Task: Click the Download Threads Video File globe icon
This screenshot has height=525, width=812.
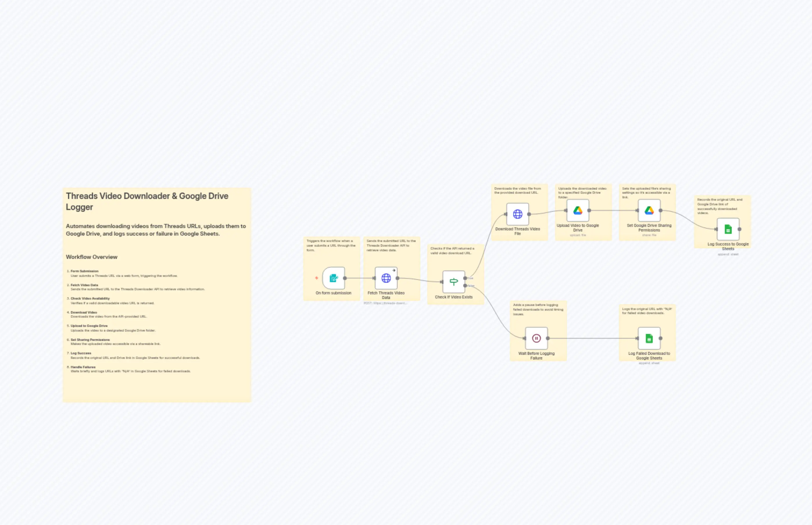Action: coord(517,214)
